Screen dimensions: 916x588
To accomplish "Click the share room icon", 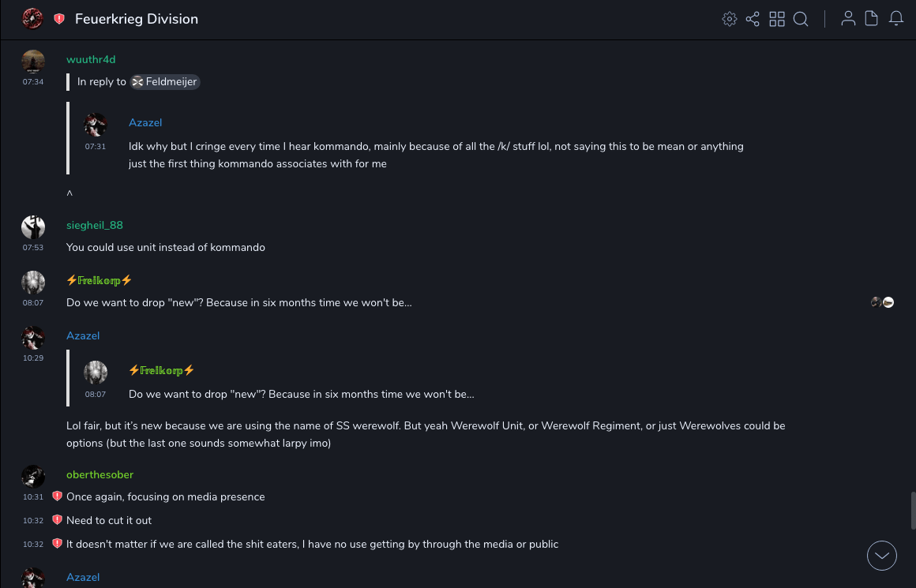I will click(753, 19).
